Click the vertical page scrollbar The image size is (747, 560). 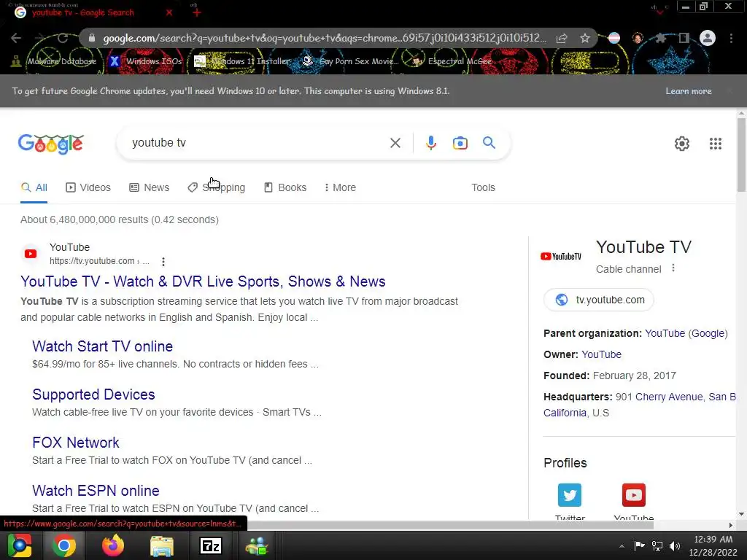[741, 155]
